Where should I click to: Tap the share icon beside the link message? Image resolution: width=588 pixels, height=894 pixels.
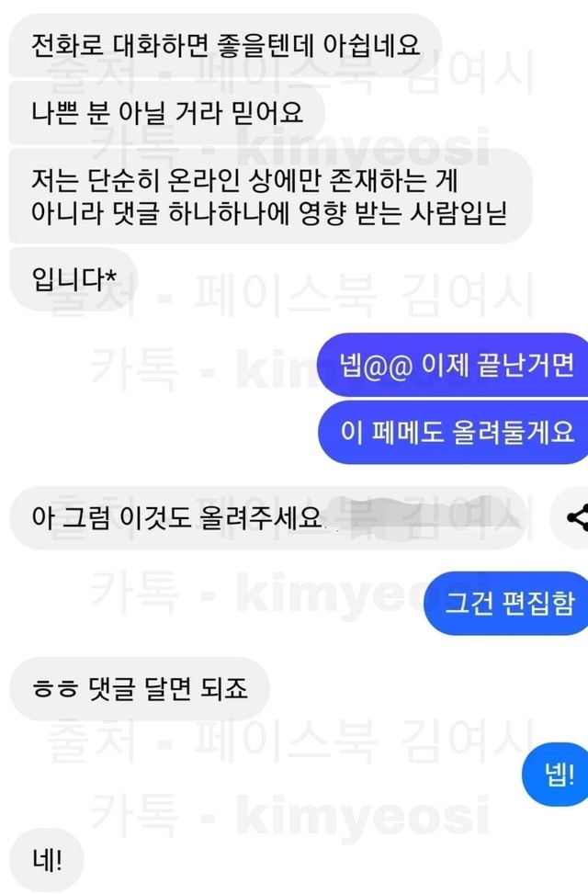(x=575, y=517)
